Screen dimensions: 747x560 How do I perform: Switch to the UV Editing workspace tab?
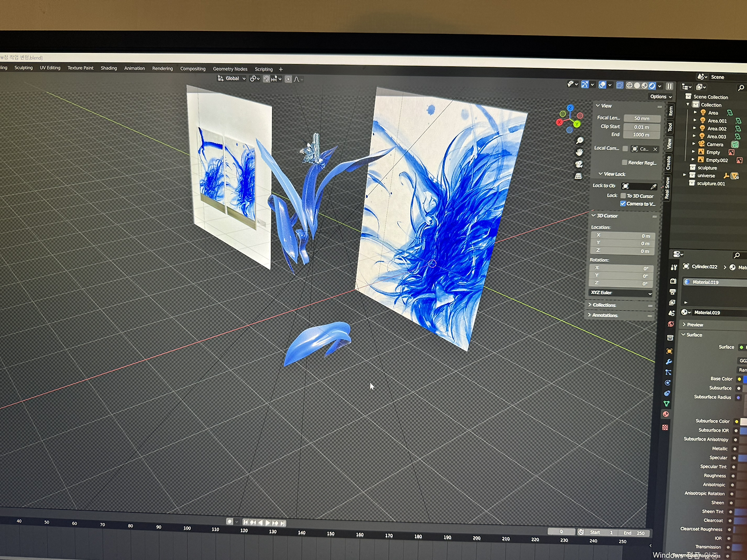(x=50, y=68)
